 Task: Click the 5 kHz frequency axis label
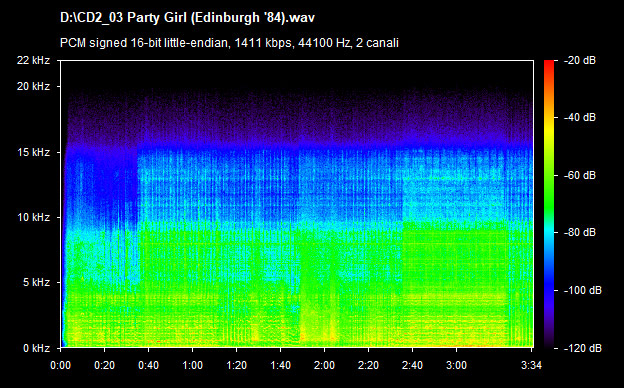[36, 282]
